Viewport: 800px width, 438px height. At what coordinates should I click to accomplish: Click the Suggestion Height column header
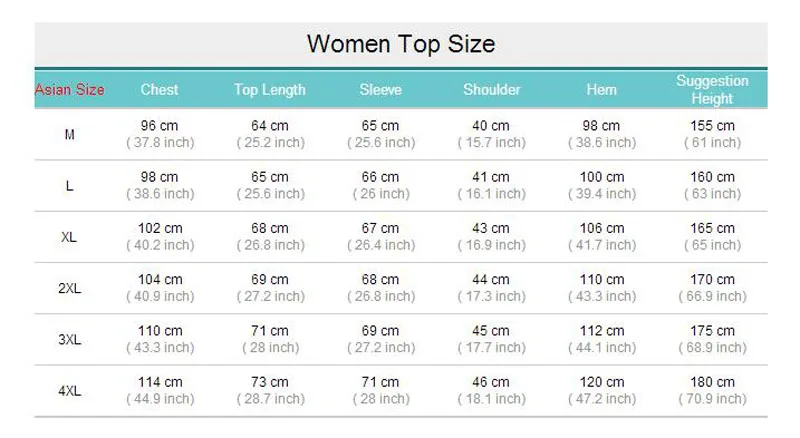[x=712, y=89]
